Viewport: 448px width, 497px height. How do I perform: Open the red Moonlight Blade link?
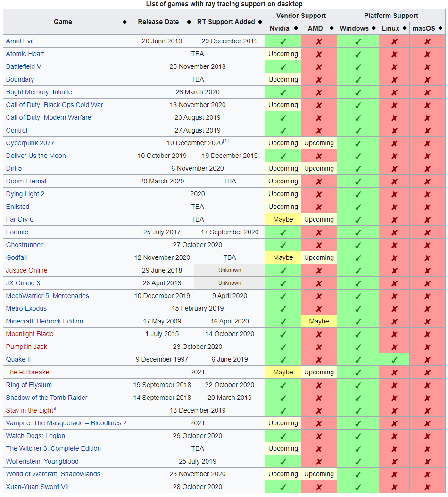point(30,334)
